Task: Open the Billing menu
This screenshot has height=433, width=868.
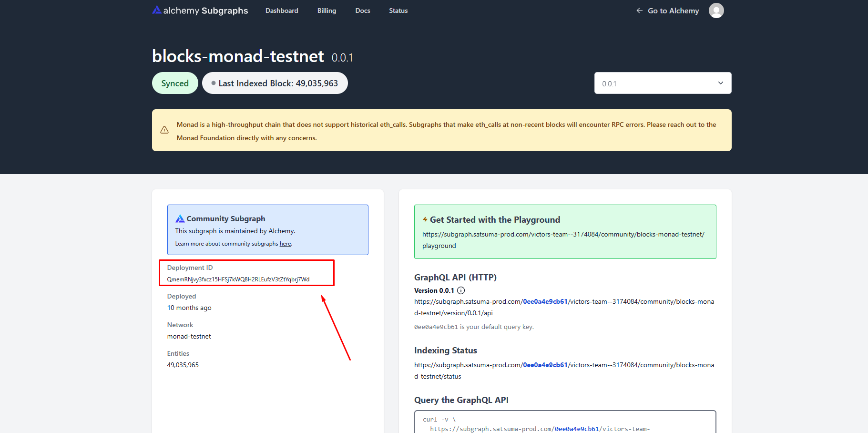Action: [327, 10]
